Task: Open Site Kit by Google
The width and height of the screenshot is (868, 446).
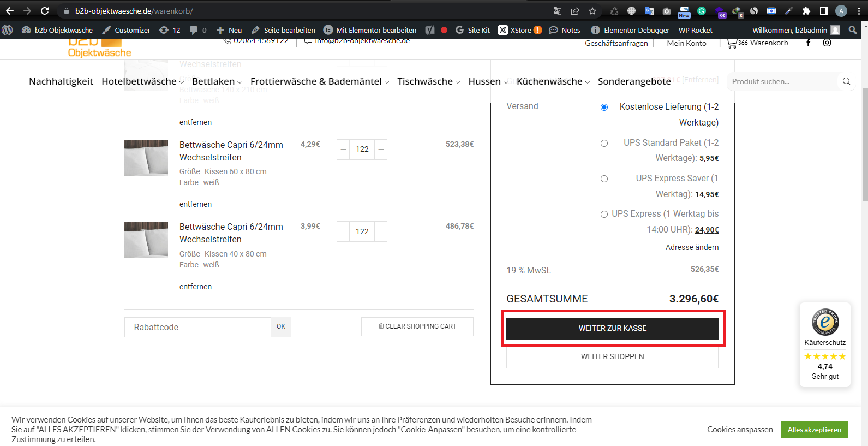Action: pos(472,30)
